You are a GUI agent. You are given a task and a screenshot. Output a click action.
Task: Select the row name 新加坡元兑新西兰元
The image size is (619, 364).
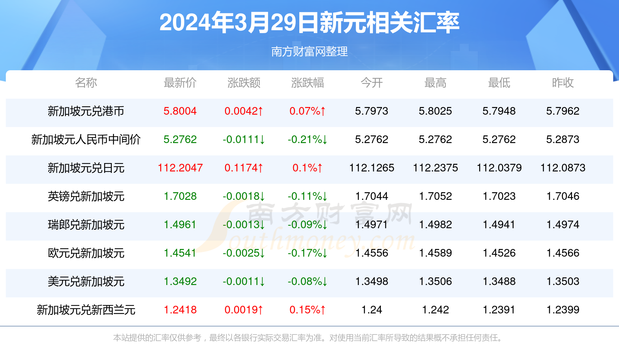pyautogui.click(x=86, y=310)
